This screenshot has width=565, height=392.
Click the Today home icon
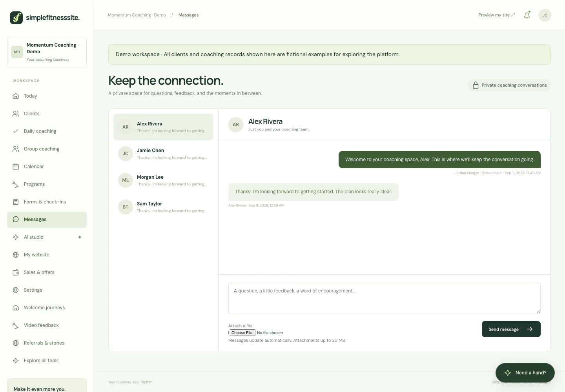pos(16,96)
